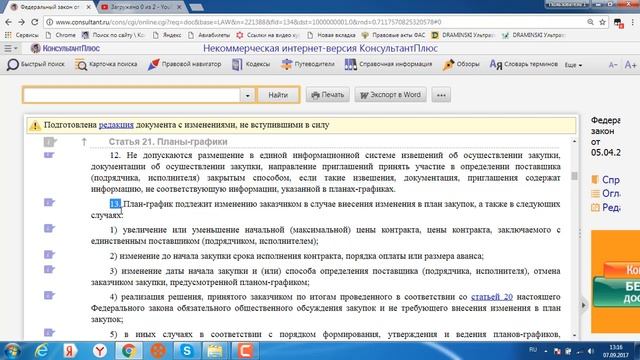Viewport: 640px width, 360px height.
Task: Click margin icon beside item 1) увеличение
Action: pyautogui.click(x=49, y=229)
